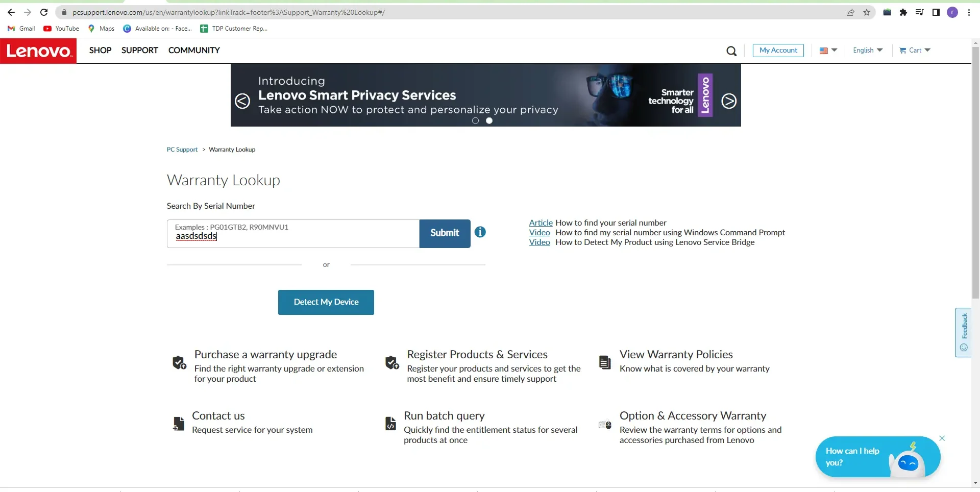Select the first banner carousel dot
980x492 pixels.
475,121
